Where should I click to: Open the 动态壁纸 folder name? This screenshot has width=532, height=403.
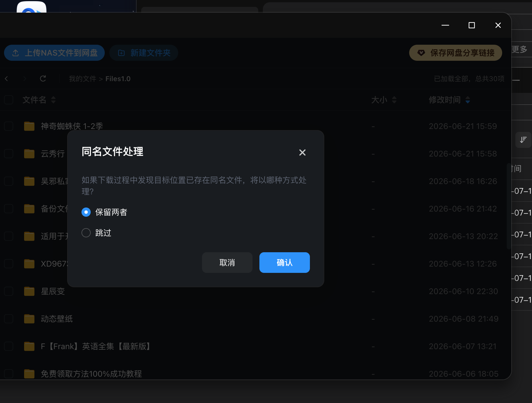(x=57, y=319)
